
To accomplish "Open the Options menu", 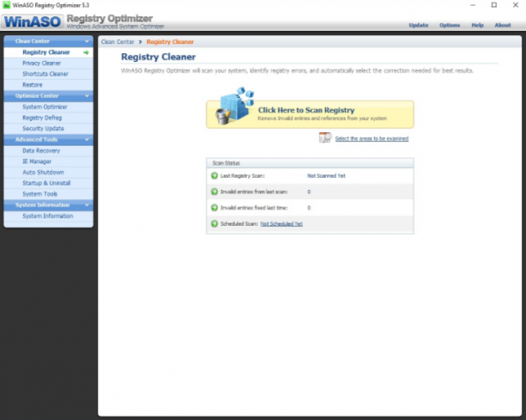I will click(x=450, y=25).
